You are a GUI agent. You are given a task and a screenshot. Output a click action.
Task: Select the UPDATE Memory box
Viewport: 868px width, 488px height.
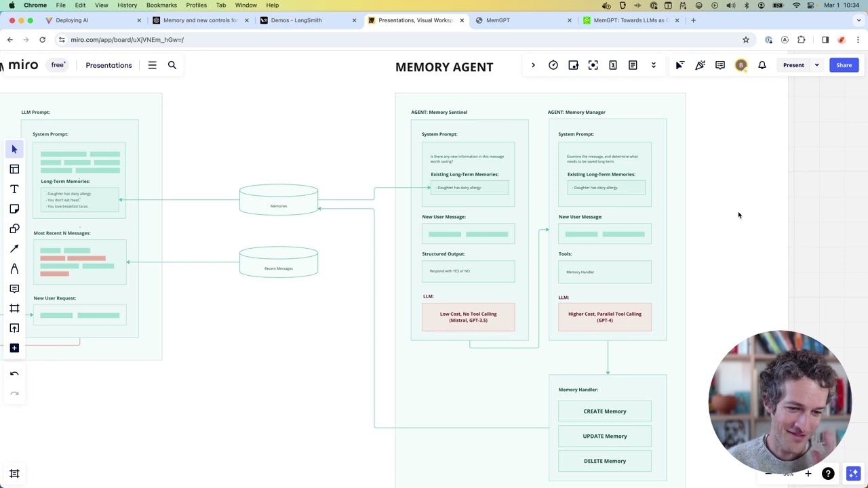[605, 436]
